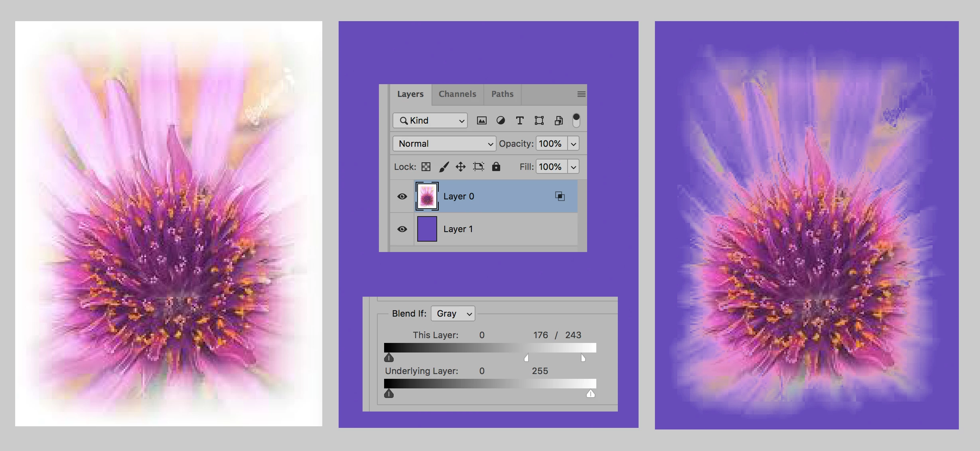
Task: Switch to the Channels tab
Action: coord(457,94)
